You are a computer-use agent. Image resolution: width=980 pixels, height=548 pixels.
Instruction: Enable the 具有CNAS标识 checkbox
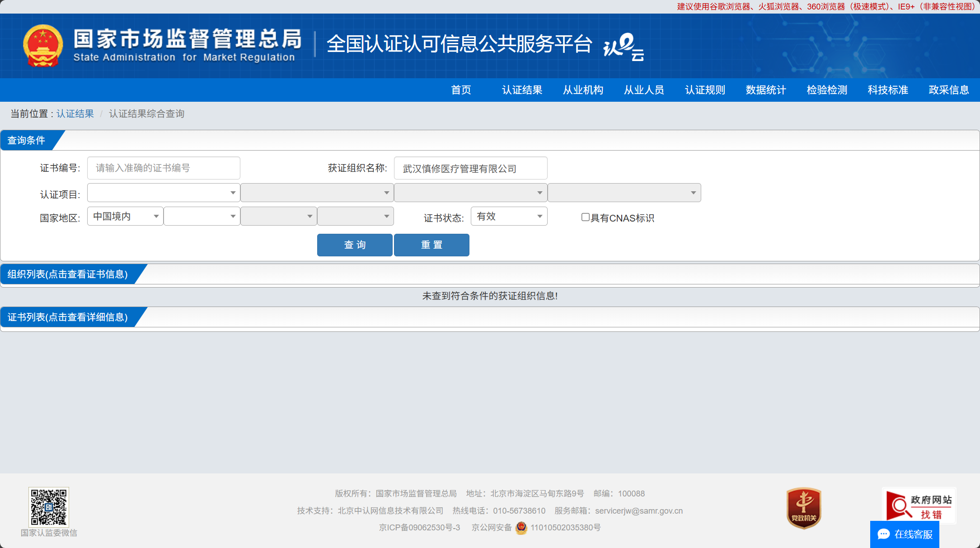[x=585, y=217]
